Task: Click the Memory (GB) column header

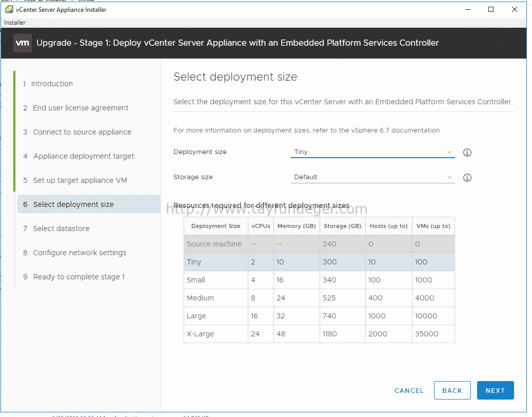Action: coord(297,226)
